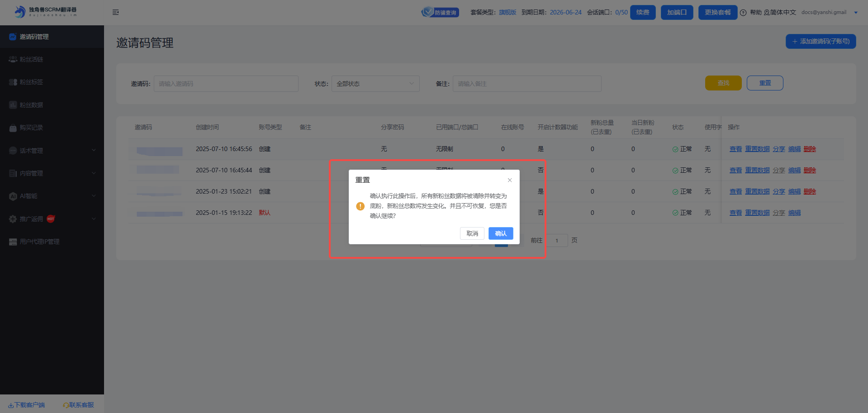Click the 联系客服 headset icon
The width and height of the screenshot is (868, 413).
point(66,405)
